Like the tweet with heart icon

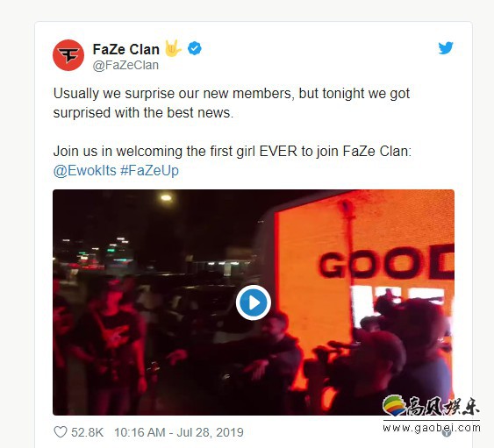[61, 432]
